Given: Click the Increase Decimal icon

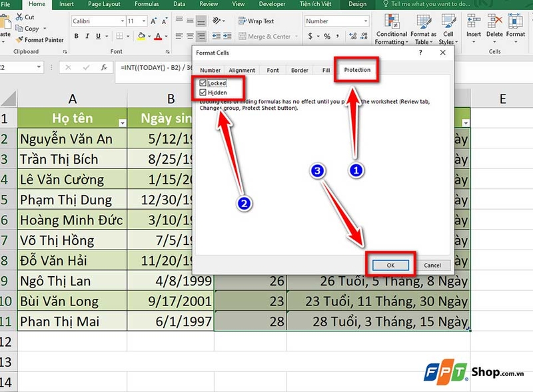Looking at the screenshot, I should coord(352,35).
